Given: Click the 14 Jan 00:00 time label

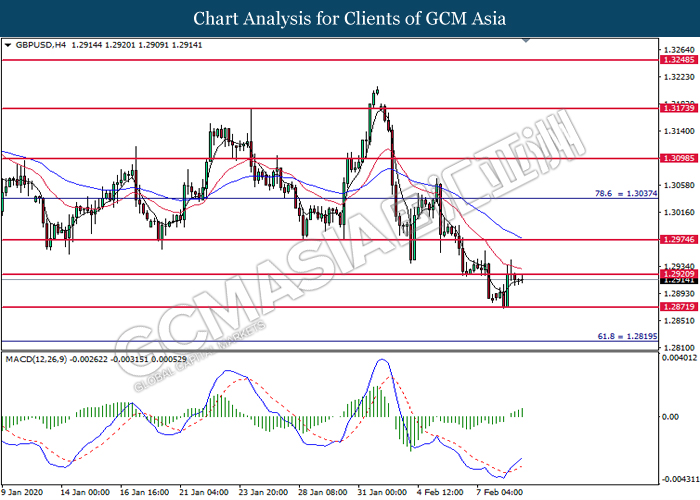Looking at the screenshot, I should tap(85, 492).
